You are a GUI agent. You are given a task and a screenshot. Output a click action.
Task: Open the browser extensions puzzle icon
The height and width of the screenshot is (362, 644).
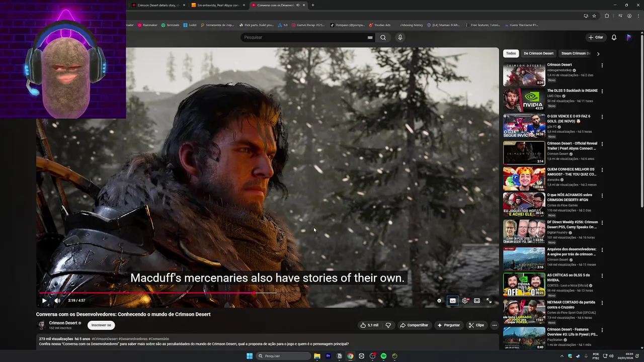point(607,16)
